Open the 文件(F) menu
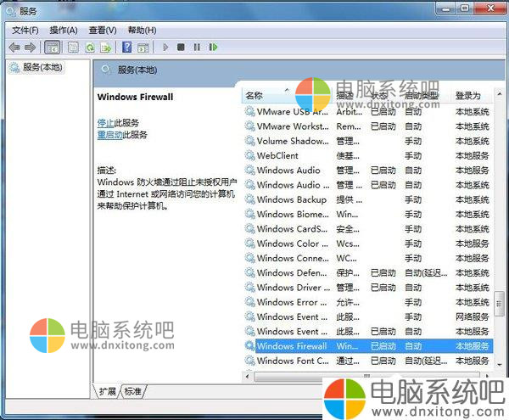Viewport: 509px width, 420px height. (25, 31)
